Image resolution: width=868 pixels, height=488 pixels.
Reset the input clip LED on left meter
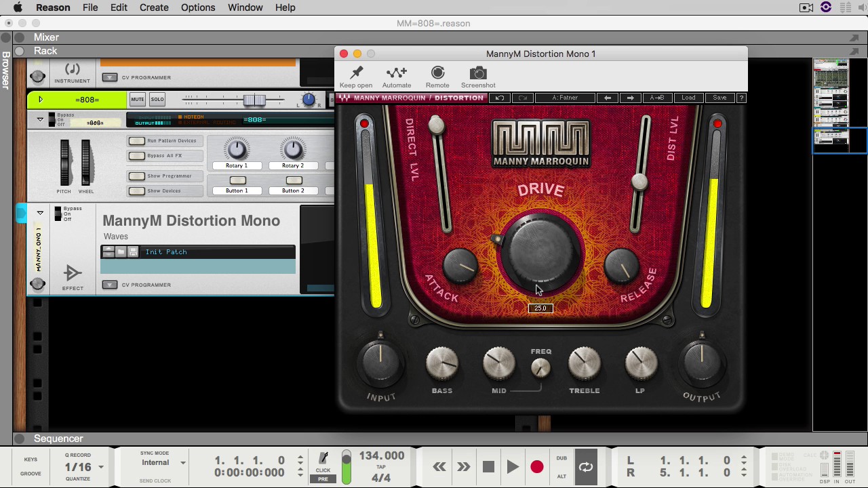click(x=365, y=123)
